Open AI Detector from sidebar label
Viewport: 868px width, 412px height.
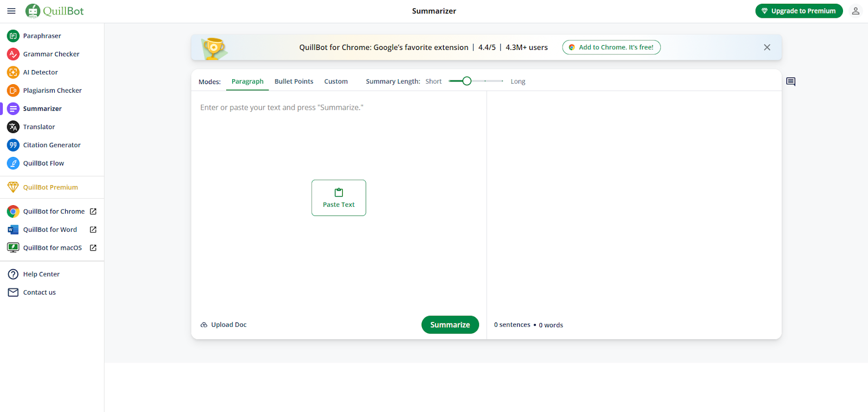click(41, 72)
